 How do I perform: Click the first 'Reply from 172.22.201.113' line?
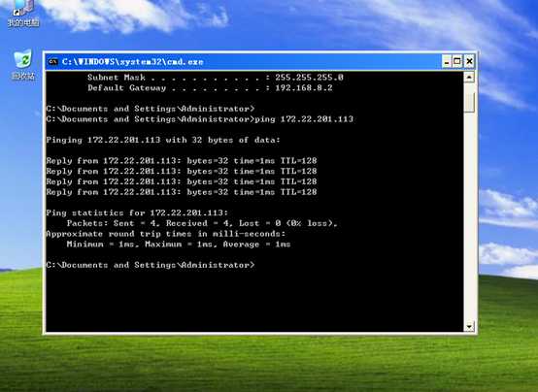pos(182,161)
